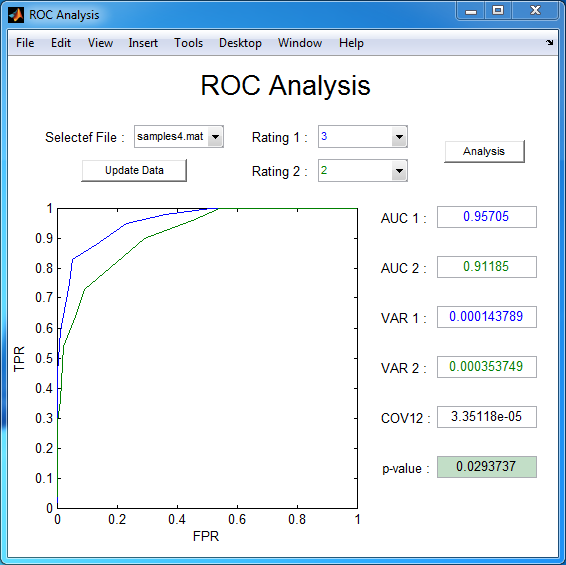Maximize the ROC Analysis window

498,11
